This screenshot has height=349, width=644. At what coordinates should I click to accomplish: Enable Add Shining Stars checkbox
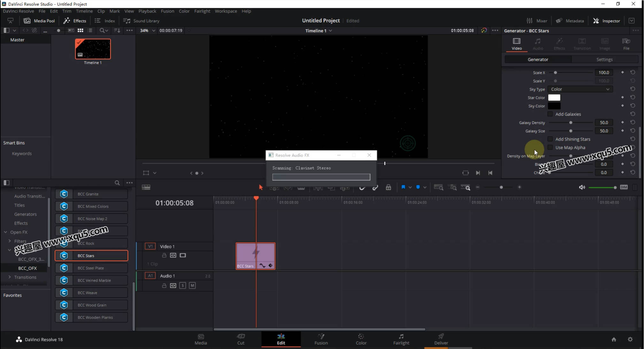coord(550,139)
